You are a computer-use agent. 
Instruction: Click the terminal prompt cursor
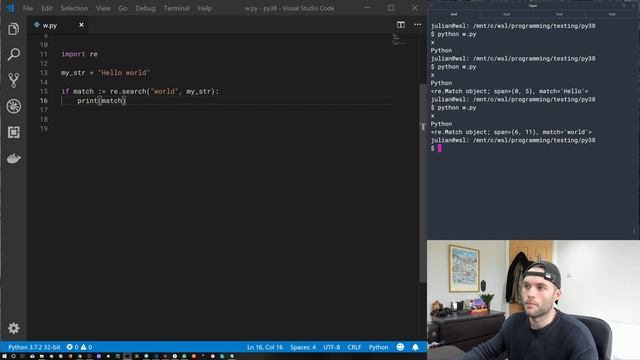(440, 148)
